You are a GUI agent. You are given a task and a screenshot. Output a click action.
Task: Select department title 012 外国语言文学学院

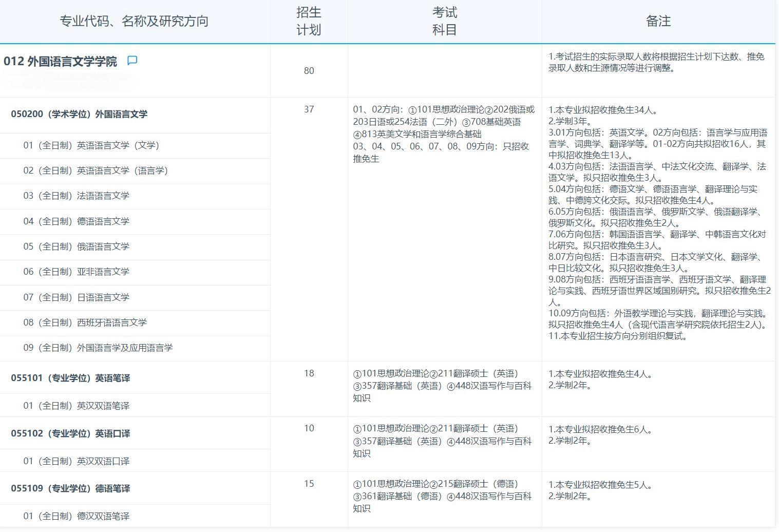pos(60,61)
